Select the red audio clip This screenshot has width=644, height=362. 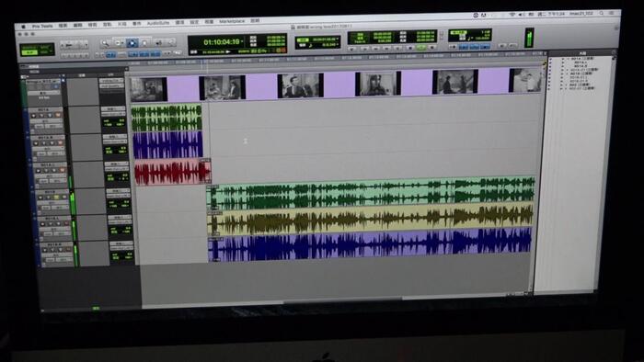[173, 172]
